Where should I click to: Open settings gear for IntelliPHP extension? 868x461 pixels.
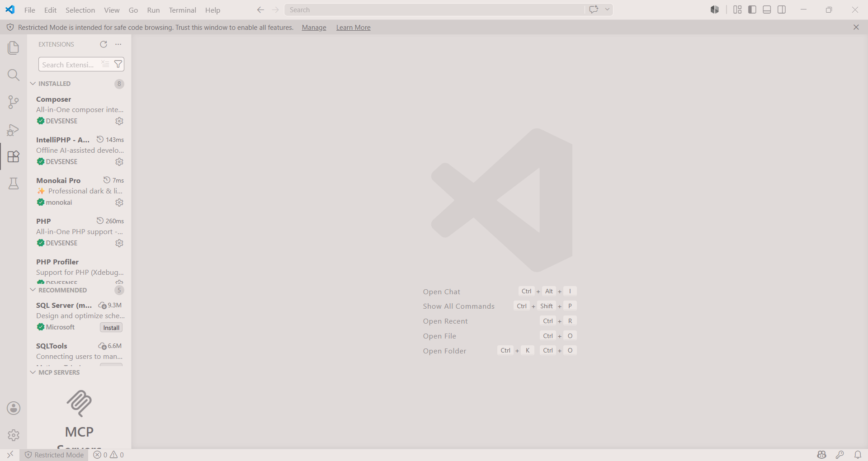(x=119, y=162)
